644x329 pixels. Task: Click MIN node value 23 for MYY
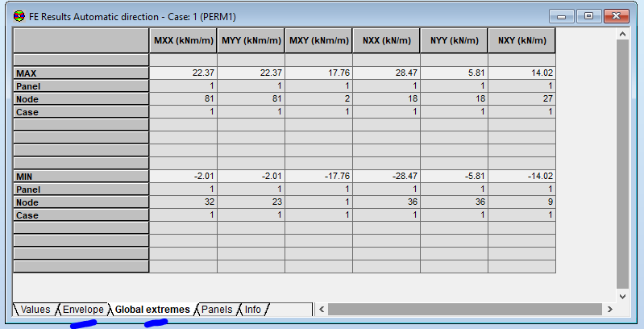pyautogui.click(x=251, y=202)
